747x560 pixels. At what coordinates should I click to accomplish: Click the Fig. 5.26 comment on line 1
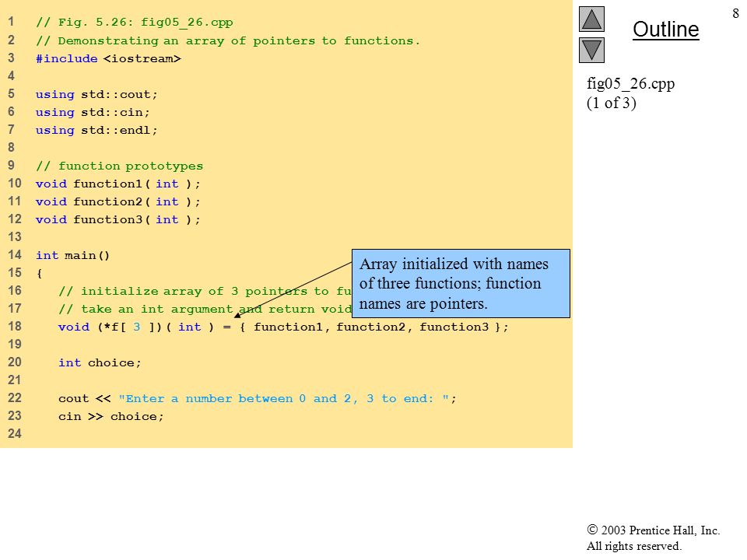click(135, 23)
